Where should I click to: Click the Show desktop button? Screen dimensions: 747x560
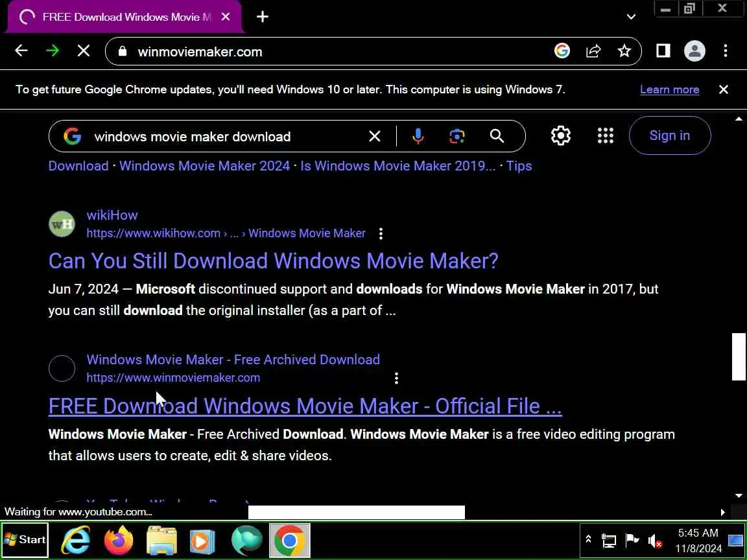pyautogui.click(x=736, y=541)
